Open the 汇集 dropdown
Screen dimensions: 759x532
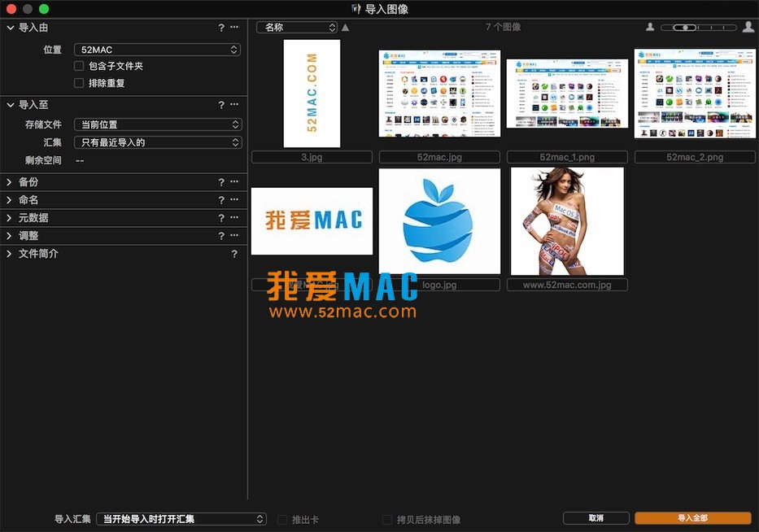pyautogui.click(x=158, y=143)
